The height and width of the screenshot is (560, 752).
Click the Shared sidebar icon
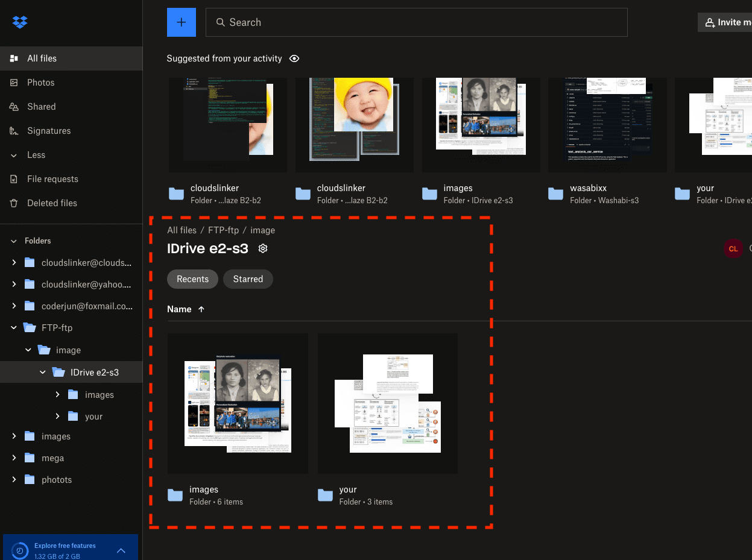[14, 107]
